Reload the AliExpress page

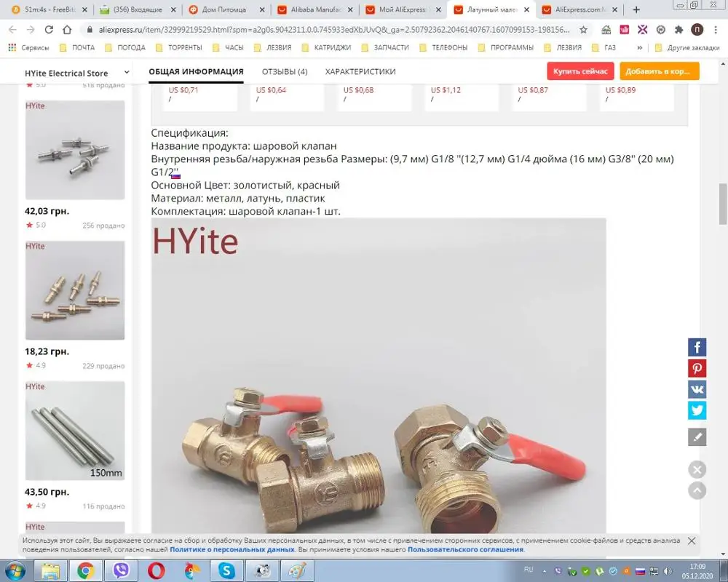(49, 30)
